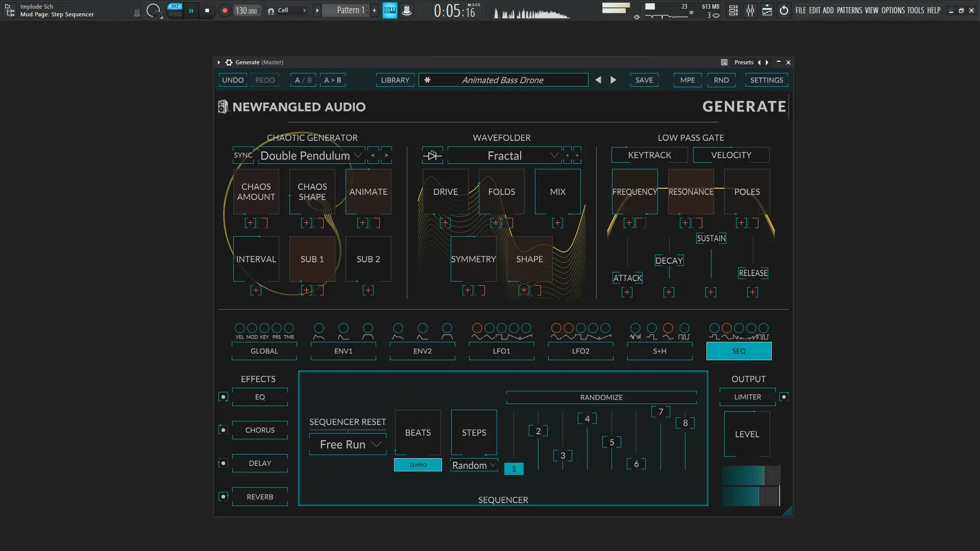Screen dimensions: 980x551
Task: Go to previous preset with left arrow
Action: (x=598, y=80)
